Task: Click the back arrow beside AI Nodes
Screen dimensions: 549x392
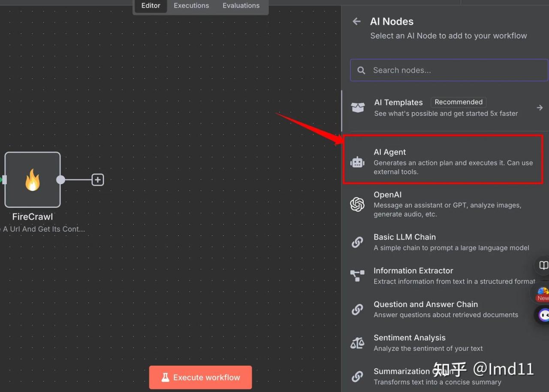Action: coord(356,21)
